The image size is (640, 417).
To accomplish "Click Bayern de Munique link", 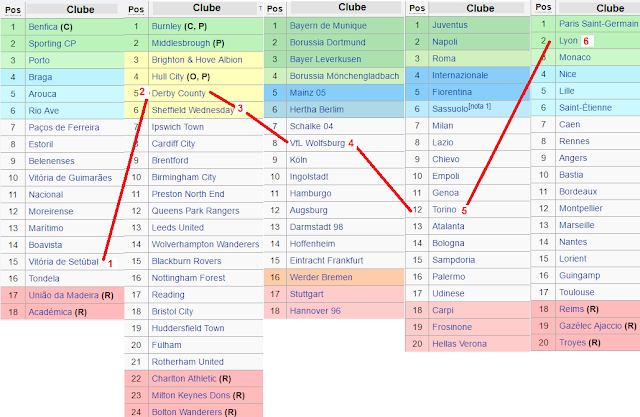I will 328,26.
